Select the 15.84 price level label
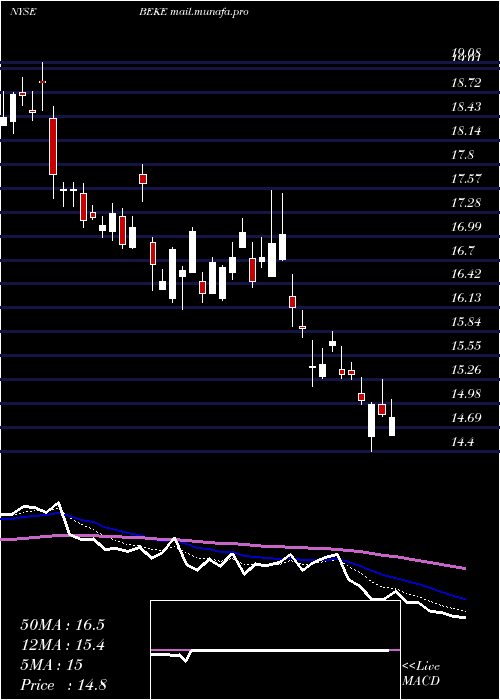The height and width of the screenshot is (700, 500). 467,321
